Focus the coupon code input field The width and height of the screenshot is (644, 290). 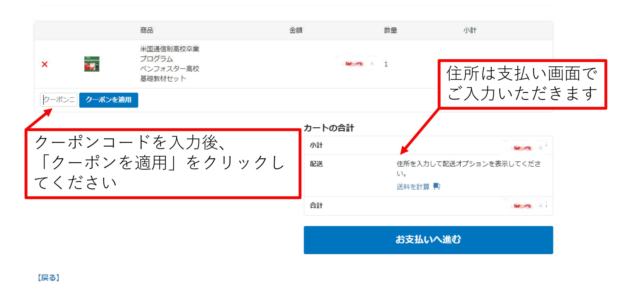pos(58,100)
